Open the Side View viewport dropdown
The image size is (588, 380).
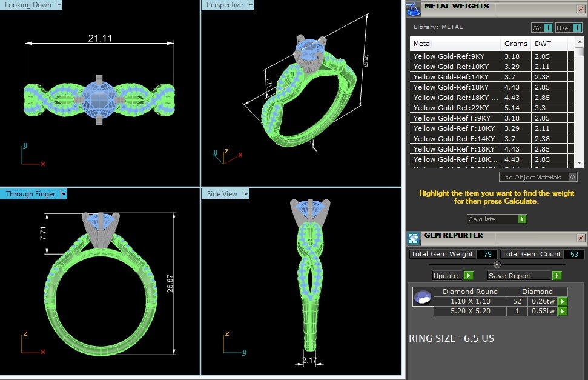point(246,194)
